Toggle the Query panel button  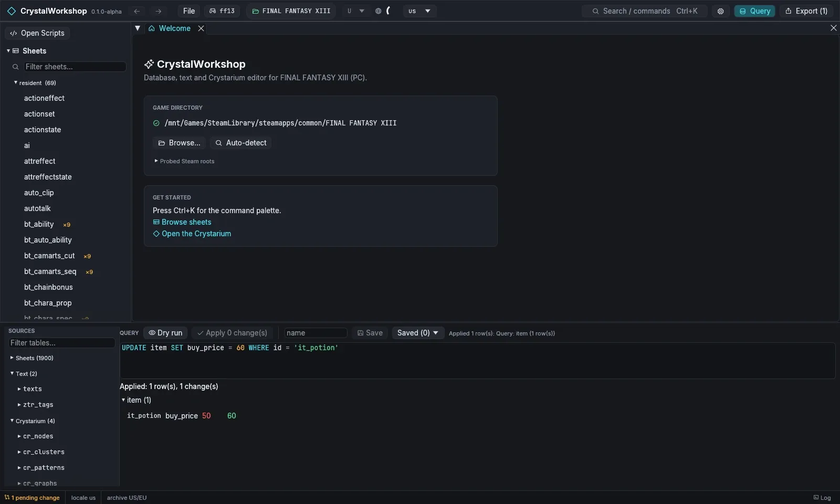[x=754, y=11]
